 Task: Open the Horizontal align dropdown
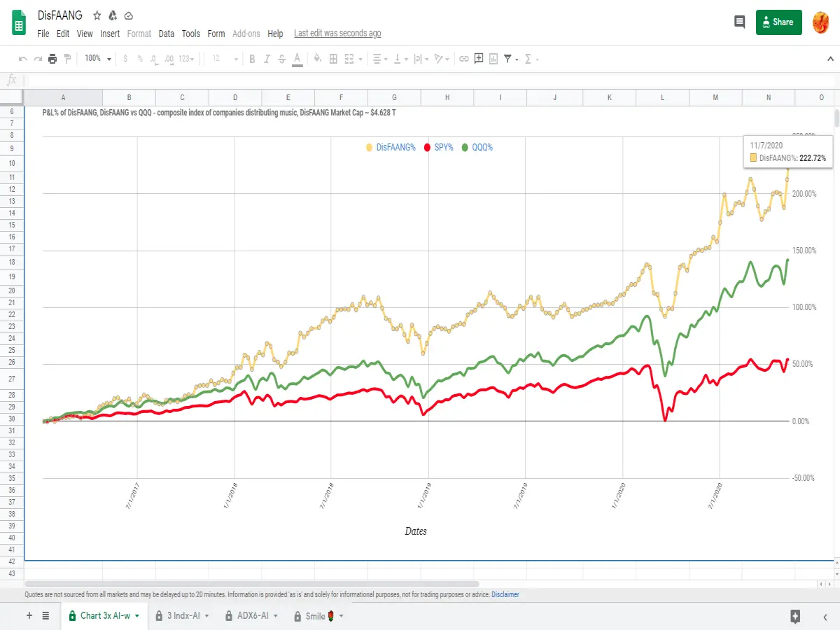(379, 59)
